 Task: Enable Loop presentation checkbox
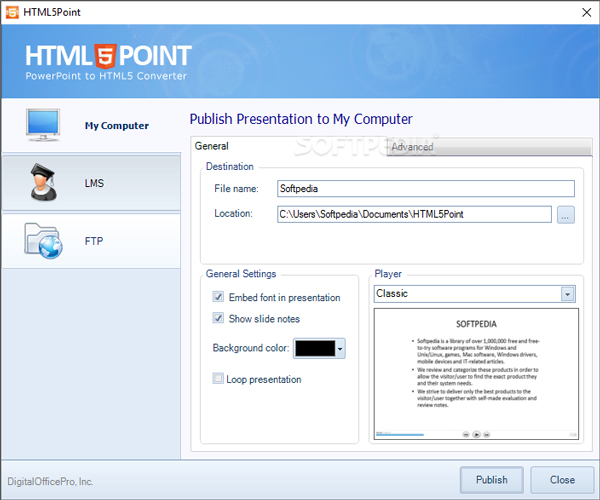click(x=218, y=379)
